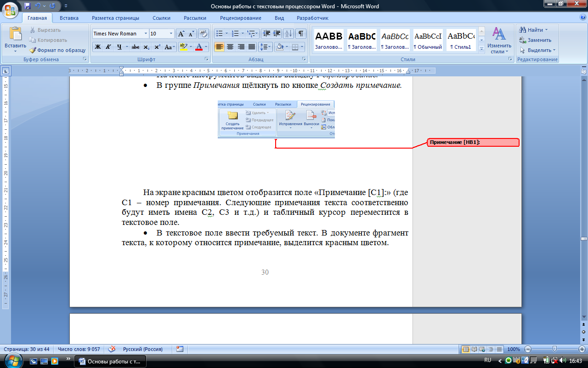Viewport: 588px width, 368px height.
Task: Switch to Ссылки tab
Action: 162,18
